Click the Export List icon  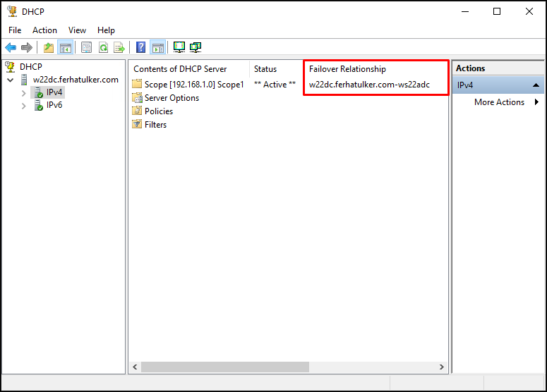(119, 47)
